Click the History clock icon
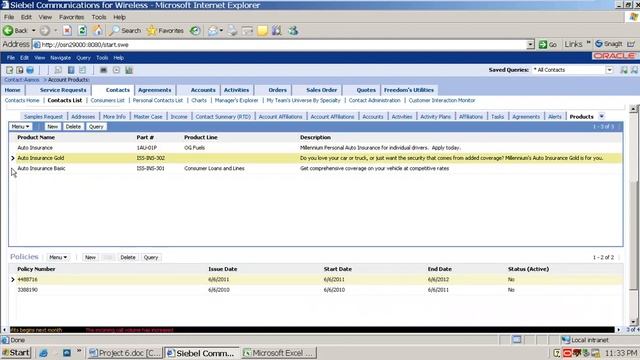This screenshot has width=640, height=360. 195,31
